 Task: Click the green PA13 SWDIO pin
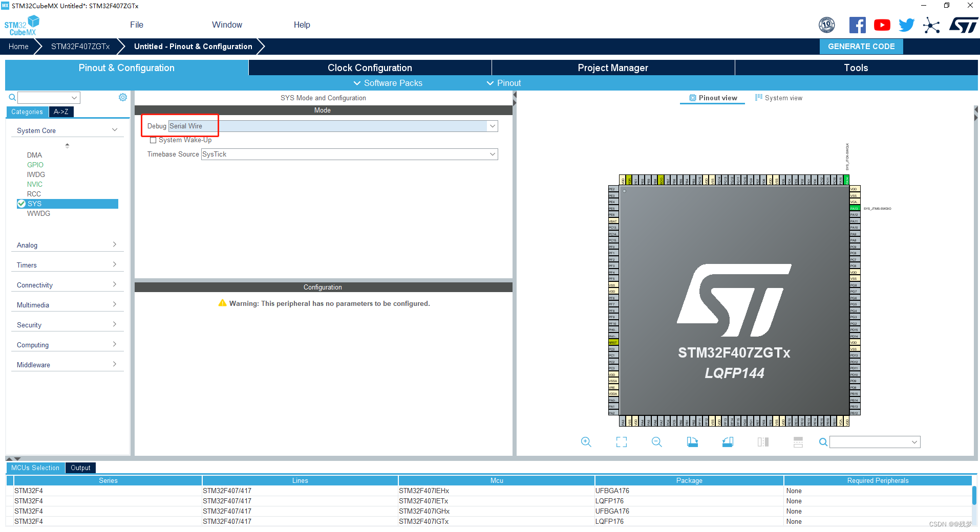pos(855,208)
